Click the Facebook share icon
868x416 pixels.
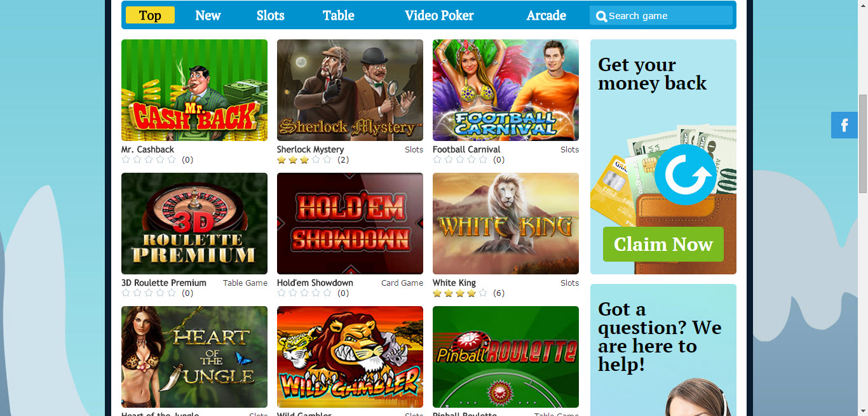pos(844,125)
